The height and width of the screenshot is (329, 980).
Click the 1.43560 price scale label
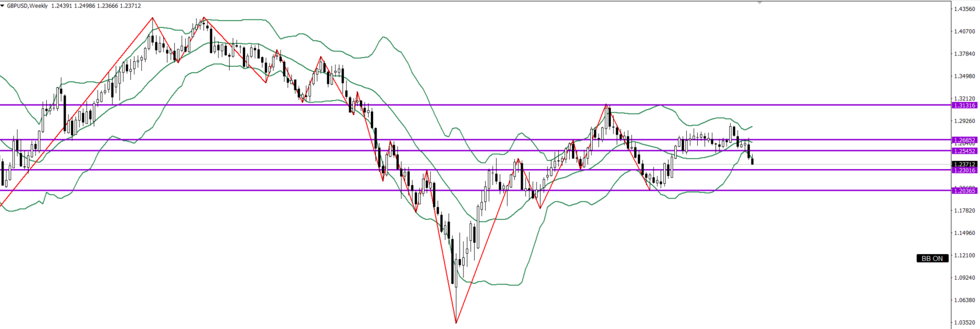click(x=965, y=9)
